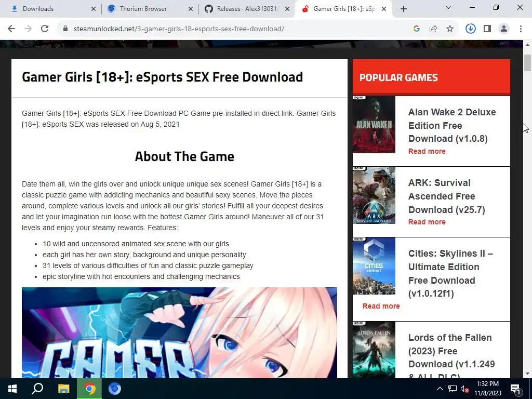
Task: Click the About The Game heading
Action: click(x=184, y=156)
